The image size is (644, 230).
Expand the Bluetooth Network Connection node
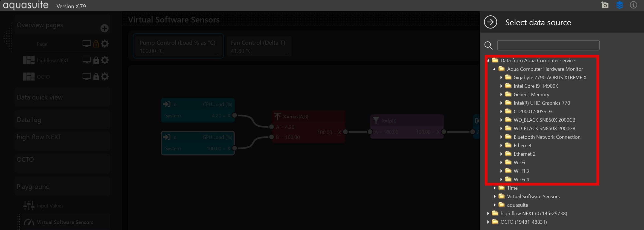click(501, 137)
